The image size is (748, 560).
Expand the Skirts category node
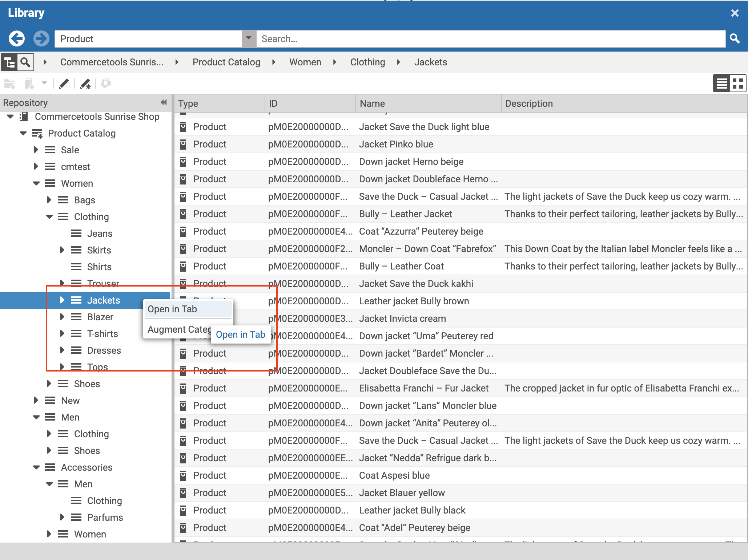tap(62, 250)
